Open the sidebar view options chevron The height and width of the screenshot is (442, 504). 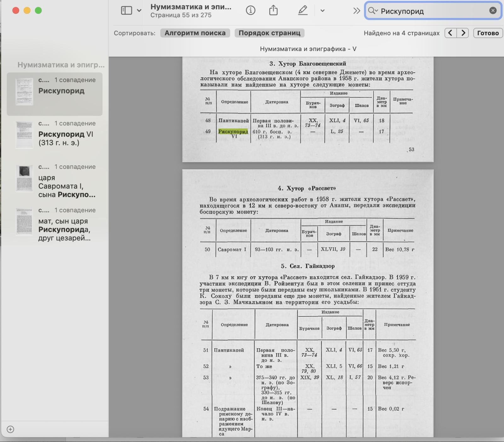(x=139, y=11)
